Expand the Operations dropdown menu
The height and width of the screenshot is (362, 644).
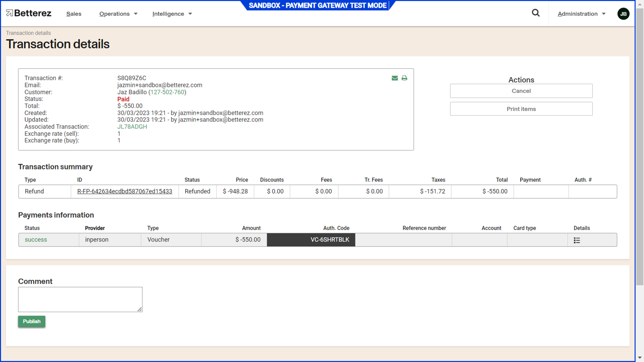[x=118, y=14]
